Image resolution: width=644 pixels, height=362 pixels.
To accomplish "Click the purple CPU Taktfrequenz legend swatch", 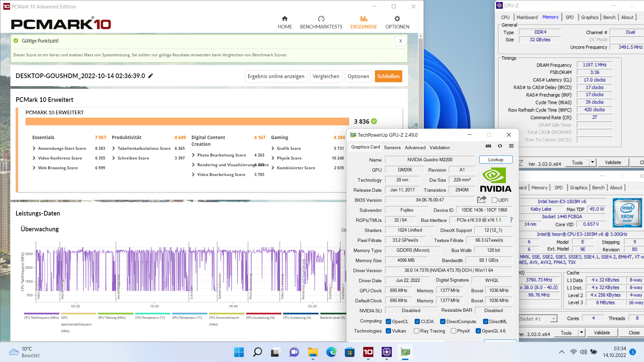I will (x=42, y=314).
